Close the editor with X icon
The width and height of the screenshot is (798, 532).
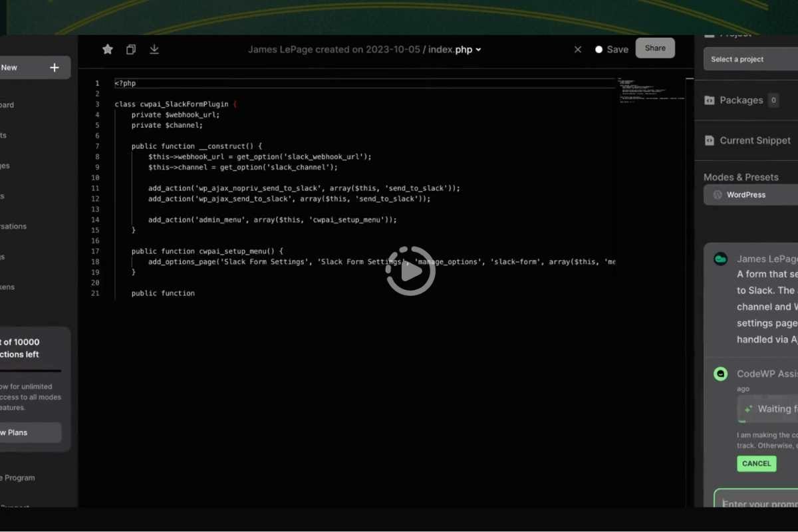578,49
